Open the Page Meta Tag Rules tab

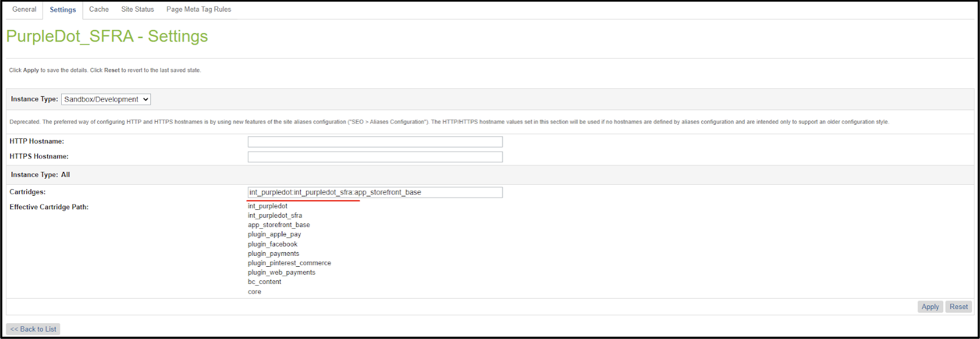coord(199,9)
